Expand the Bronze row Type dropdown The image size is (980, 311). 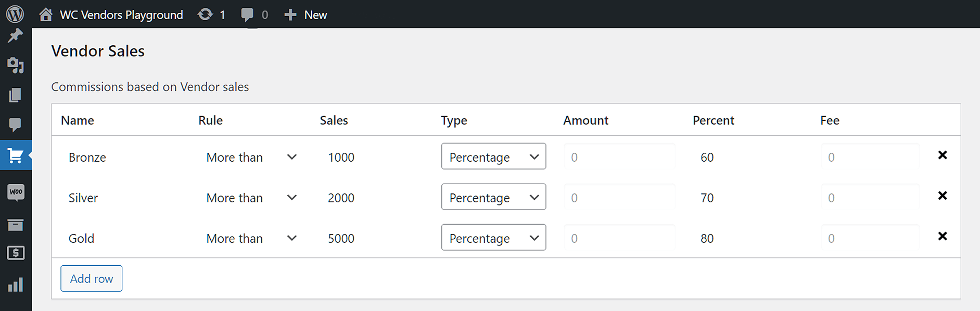pyautogui.click(x=493, y=157)
